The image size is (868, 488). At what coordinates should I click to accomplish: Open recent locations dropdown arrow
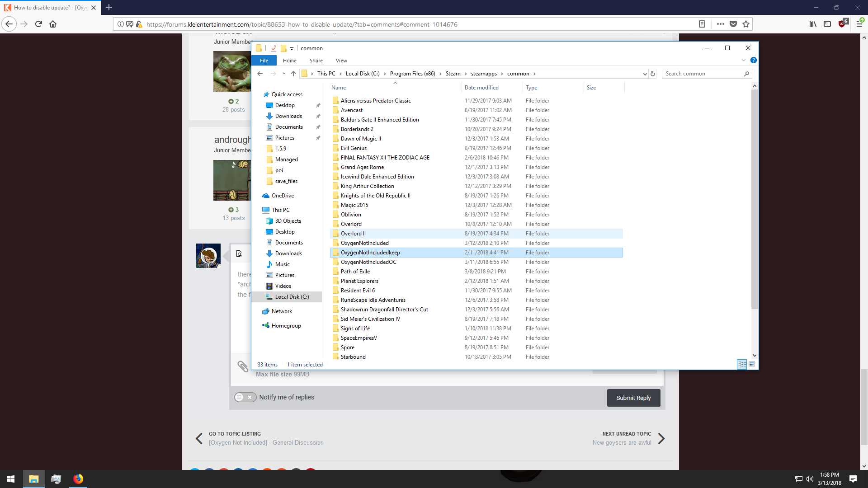(284, 74)
